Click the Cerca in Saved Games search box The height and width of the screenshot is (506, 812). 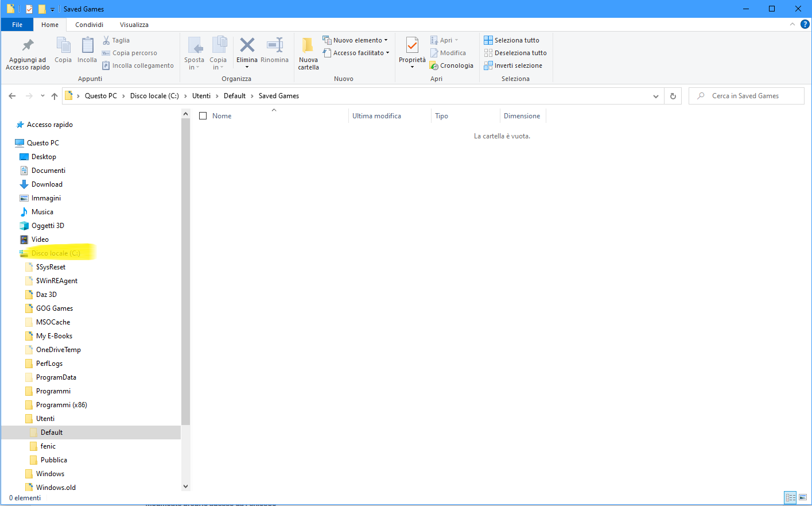(747, 96)
